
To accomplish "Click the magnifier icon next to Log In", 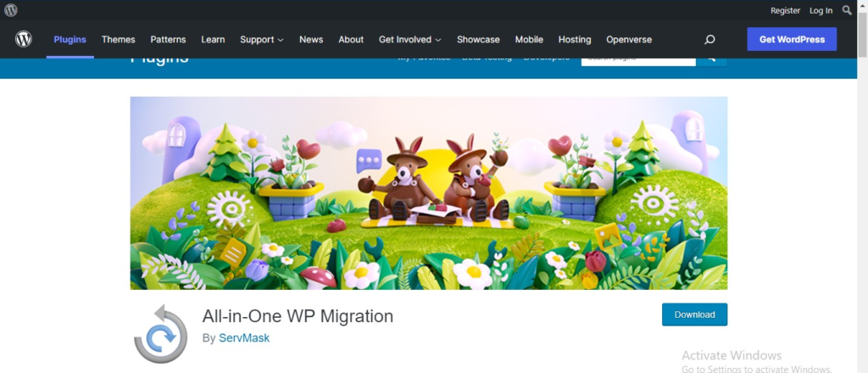I will coord(847,10).
